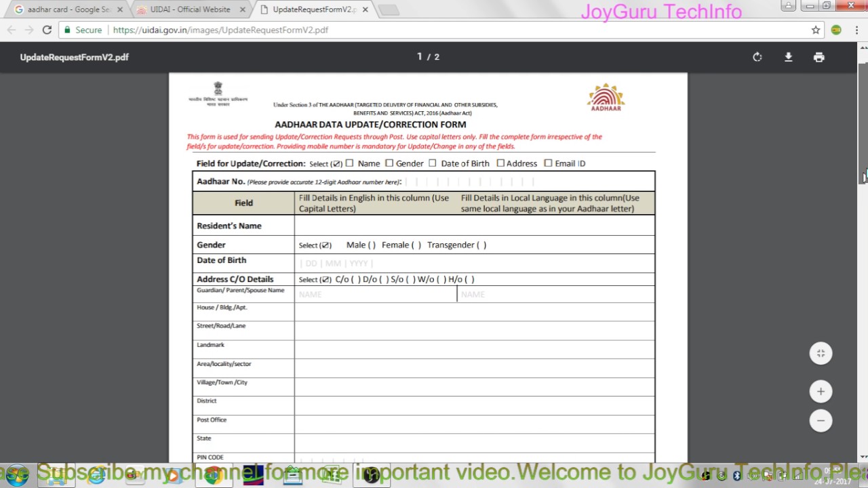The width and height of the screenshot is (868, 488).
Task: Click the Resident's Name entry field
Action: pos(475,226)
